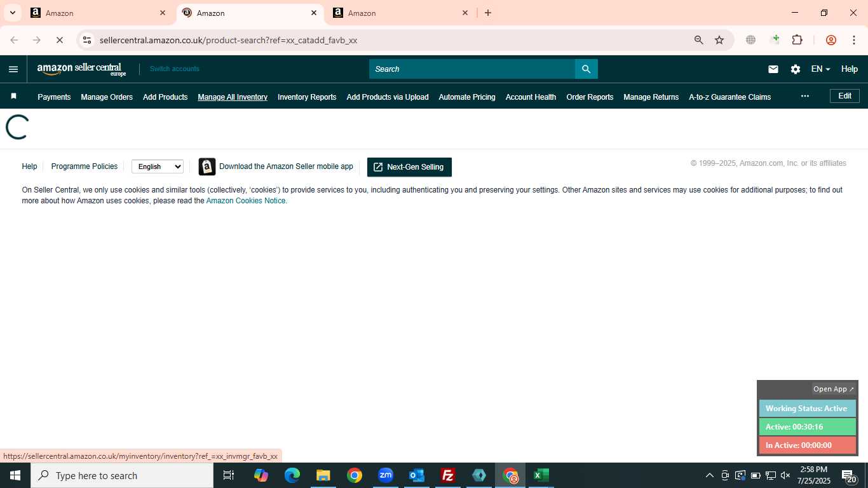The width and height of the screenshot is (868, 488).
Task: Open Outlook from taskbar
Action: 417,475
